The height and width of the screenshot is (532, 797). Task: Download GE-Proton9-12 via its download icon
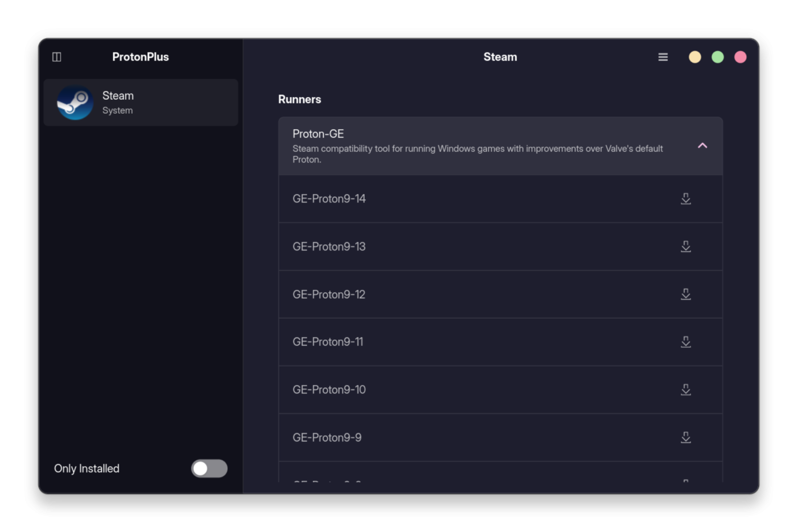click(685, 294)
